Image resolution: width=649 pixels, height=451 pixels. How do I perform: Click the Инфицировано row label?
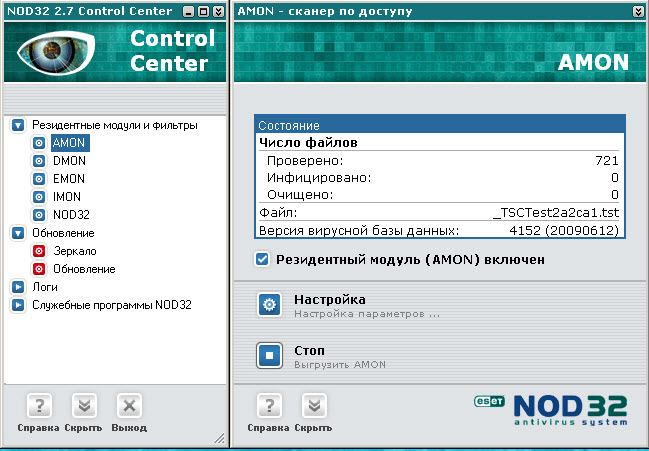(319, 178)
